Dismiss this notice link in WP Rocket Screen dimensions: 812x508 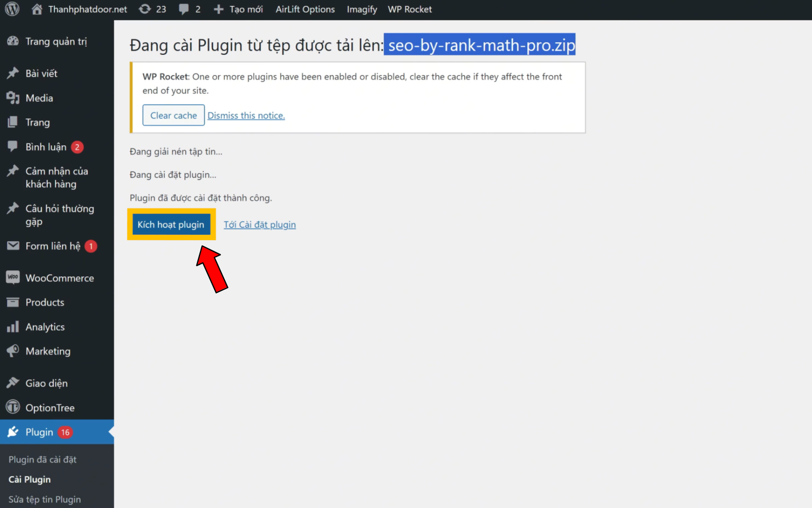pos(246,115)
